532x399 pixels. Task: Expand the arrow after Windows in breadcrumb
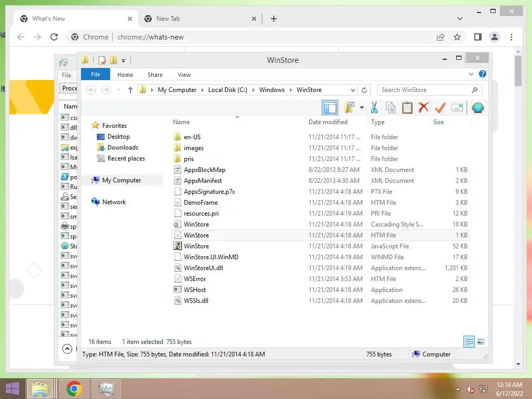(x=291, y=90)
